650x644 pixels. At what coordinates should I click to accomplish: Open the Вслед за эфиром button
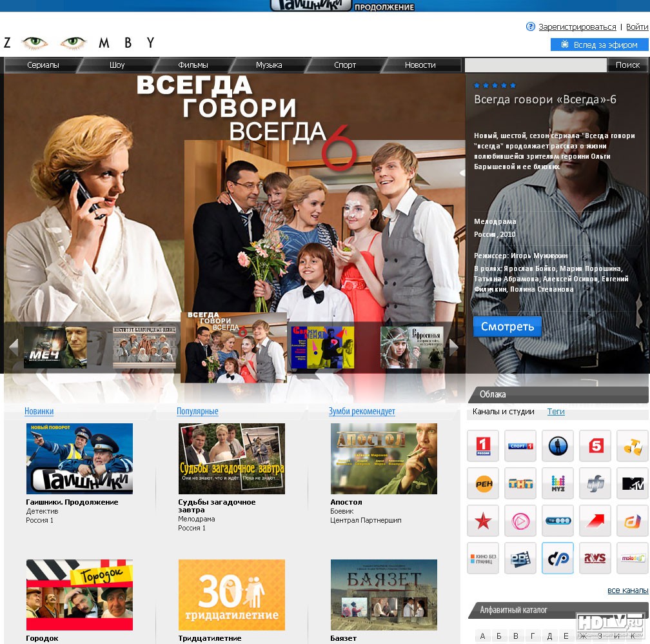point(600,45)
